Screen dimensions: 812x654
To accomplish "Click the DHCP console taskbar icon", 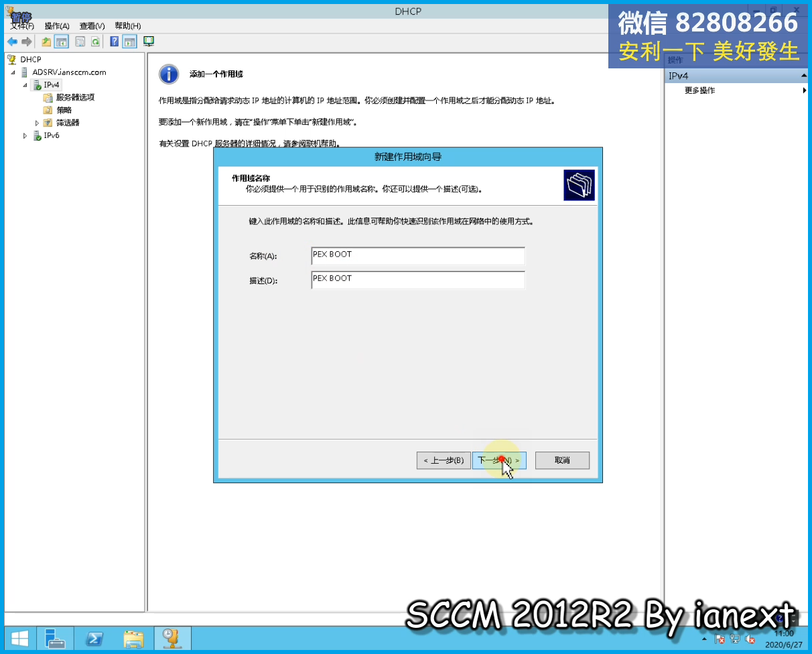I will coord(173,639).
